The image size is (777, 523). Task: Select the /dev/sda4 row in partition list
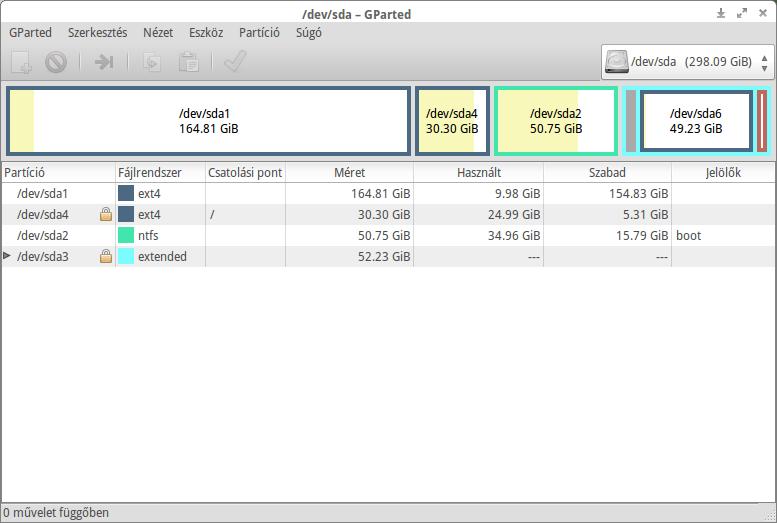coord(388,214)
